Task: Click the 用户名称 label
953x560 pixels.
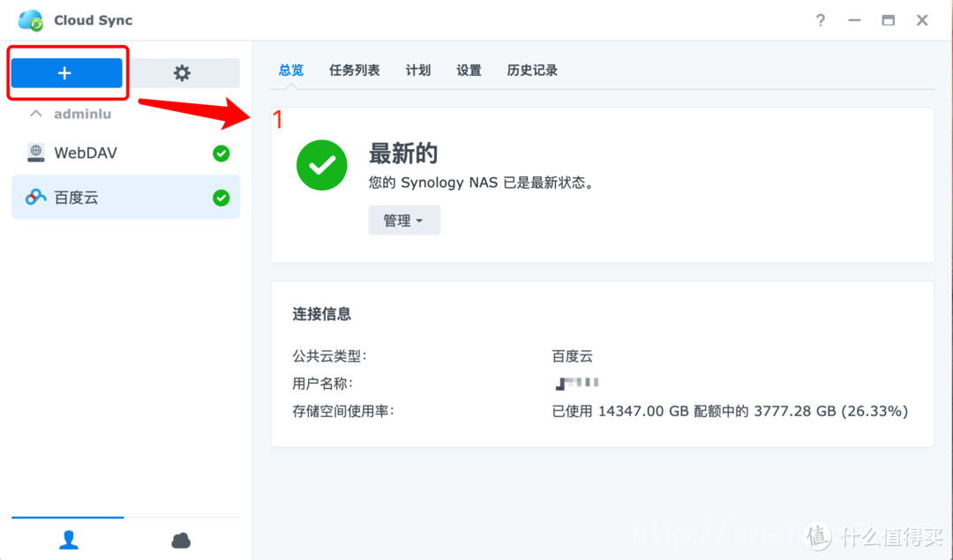Action: [x=323, y=384]
